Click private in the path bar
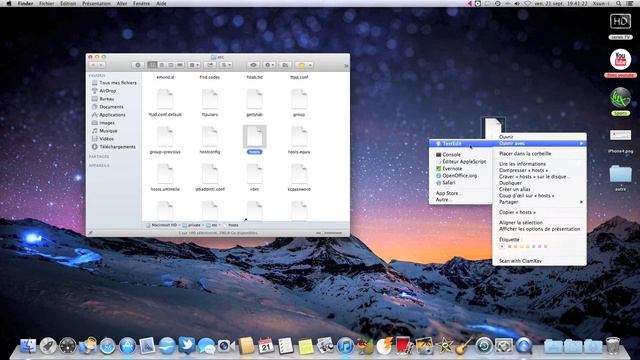This screenshot has height=360, width=640. [x=191, y=225]
